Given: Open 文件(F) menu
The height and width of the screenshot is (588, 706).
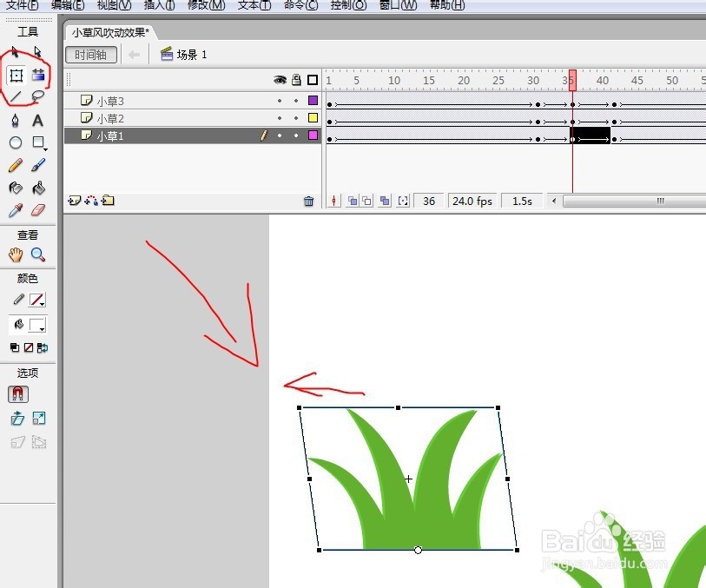Looking at the screenshot, I should [22, 5].
